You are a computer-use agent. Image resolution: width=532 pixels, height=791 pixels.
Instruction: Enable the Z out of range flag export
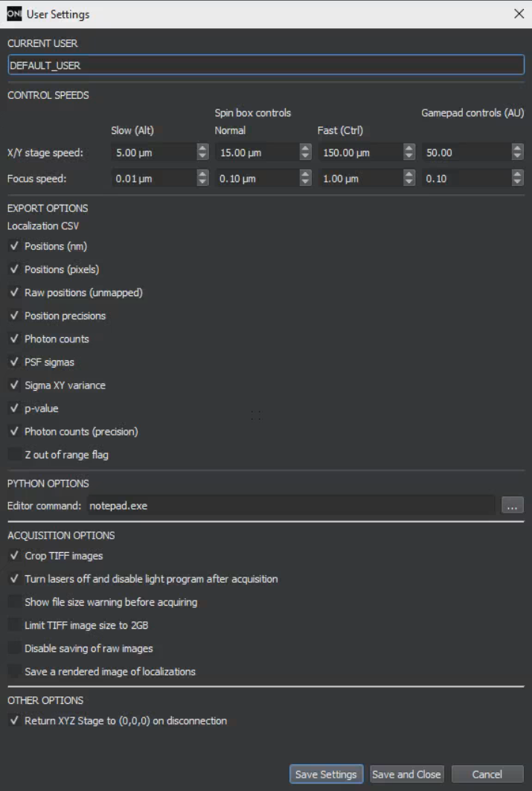tap(14, 454)
